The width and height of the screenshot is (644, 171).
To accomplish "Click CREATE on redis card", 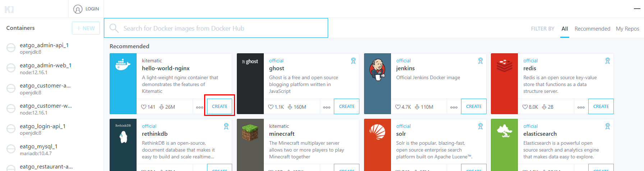I will coord(601,107).
